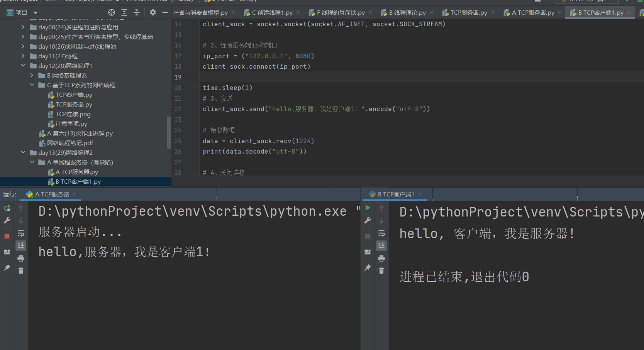This screenshot has width=644, height=350.
Task: Close the A TCP服务器 run tab
Action: click(x=74, y=194)
